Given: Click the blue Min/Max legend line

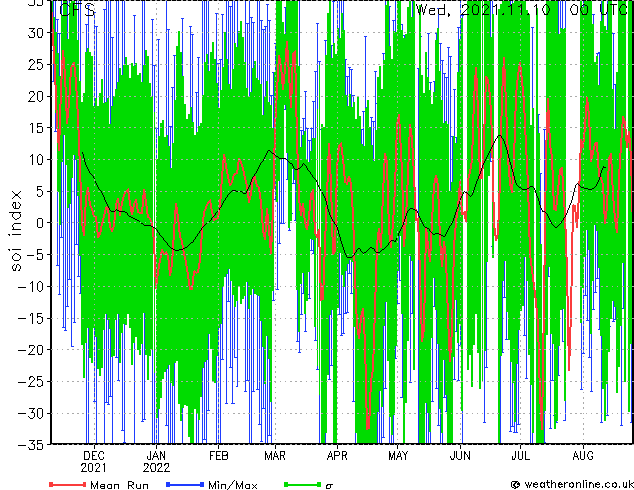Looking at the screenshot, I should pyautogui.click(x=185, y=484).
